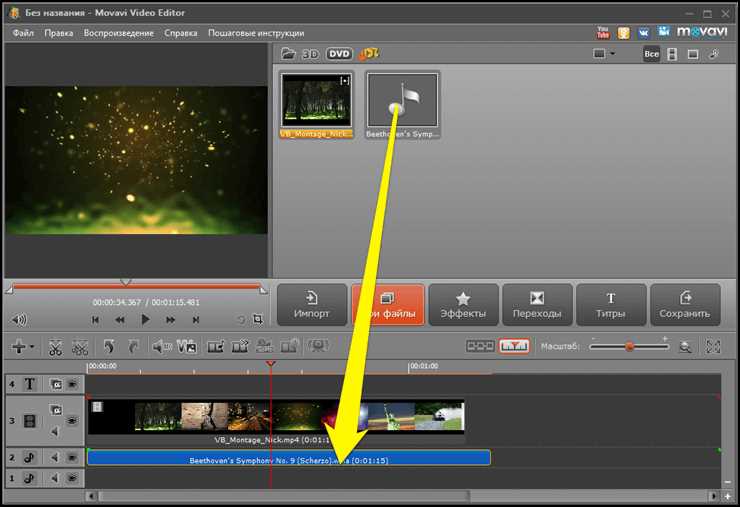
Task: Select the scissors split tool
Action: point(55,347)
